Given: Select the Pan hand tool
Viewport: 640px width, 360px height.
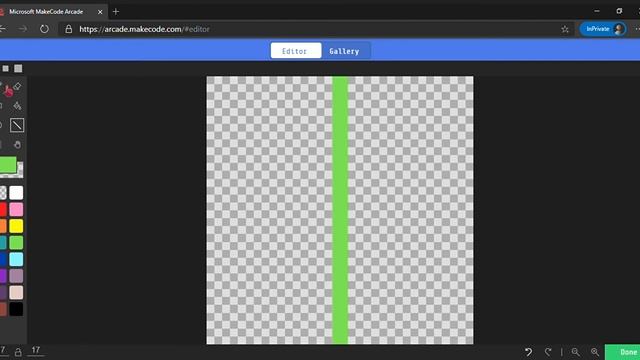Looking at the screenshot, I should pos(17,144).
